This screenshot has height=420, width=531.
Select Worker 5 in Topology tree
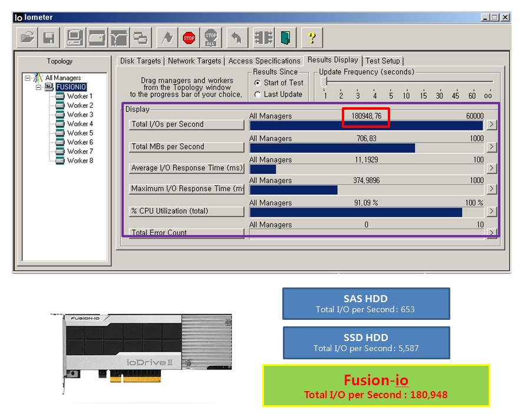pyautogui.click(x=80, y=133)
